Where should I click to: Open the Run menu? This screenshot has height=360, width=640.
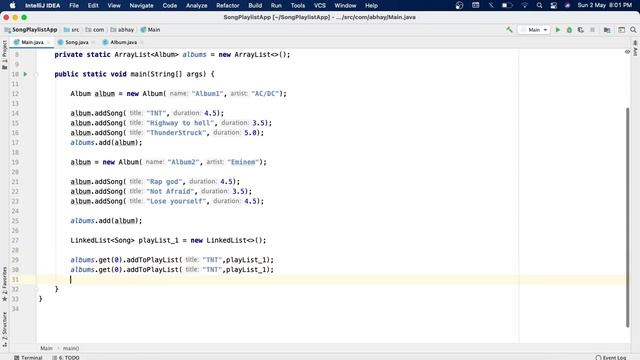[x=276, y=6]
